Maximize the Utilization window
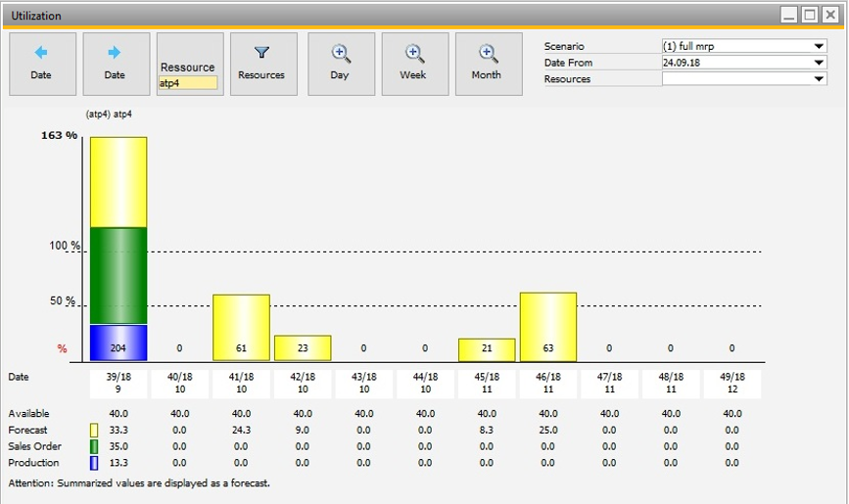Screen dimensions: 849x504 810,15
